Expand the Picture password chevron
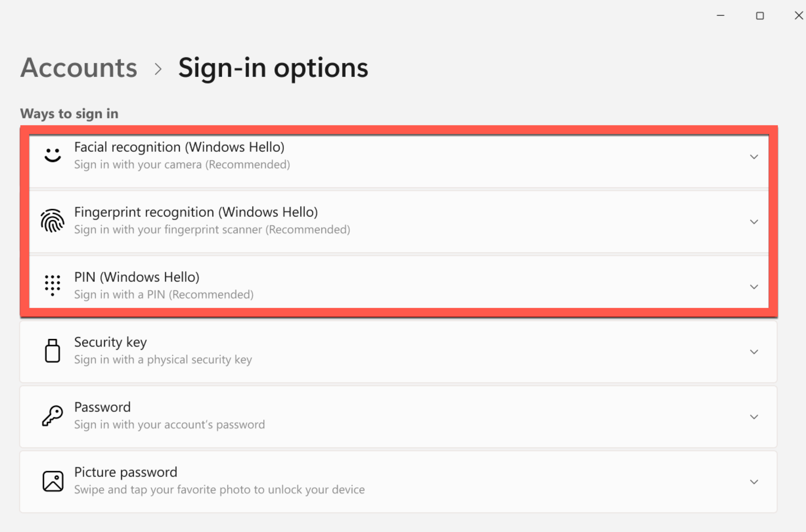 click(x=754, y=482)
